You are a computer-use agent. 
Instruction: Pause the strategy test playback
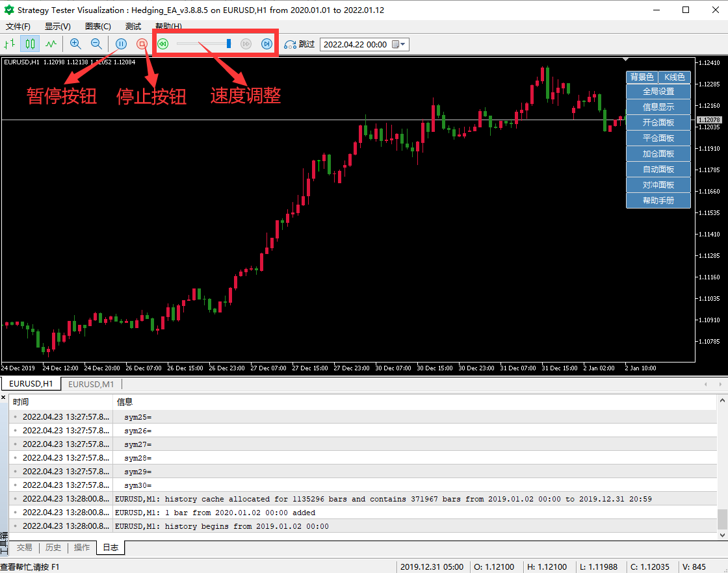point(121,44)
